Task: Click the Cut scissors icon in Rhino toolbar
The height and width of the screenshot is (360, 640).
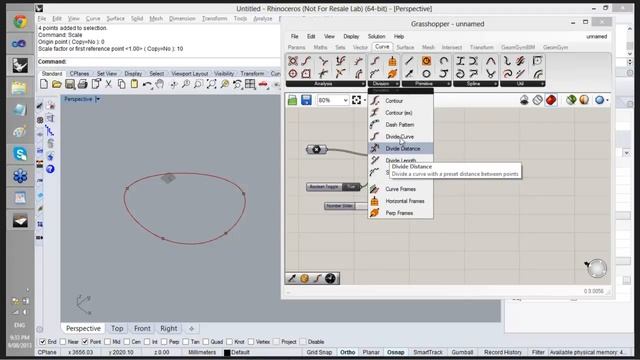Action: [x=109, y=84]
